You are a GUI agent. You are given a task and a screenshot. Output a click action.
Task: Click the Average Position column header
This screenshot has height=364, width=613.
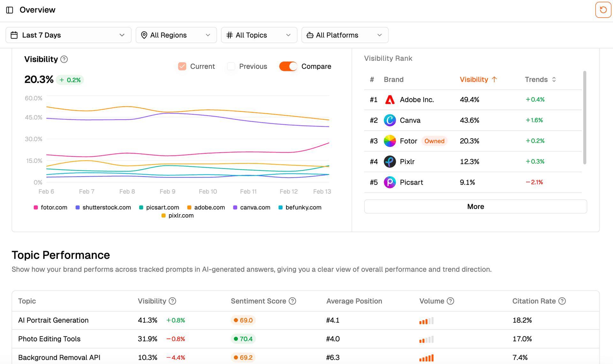[x=354, y=301]
